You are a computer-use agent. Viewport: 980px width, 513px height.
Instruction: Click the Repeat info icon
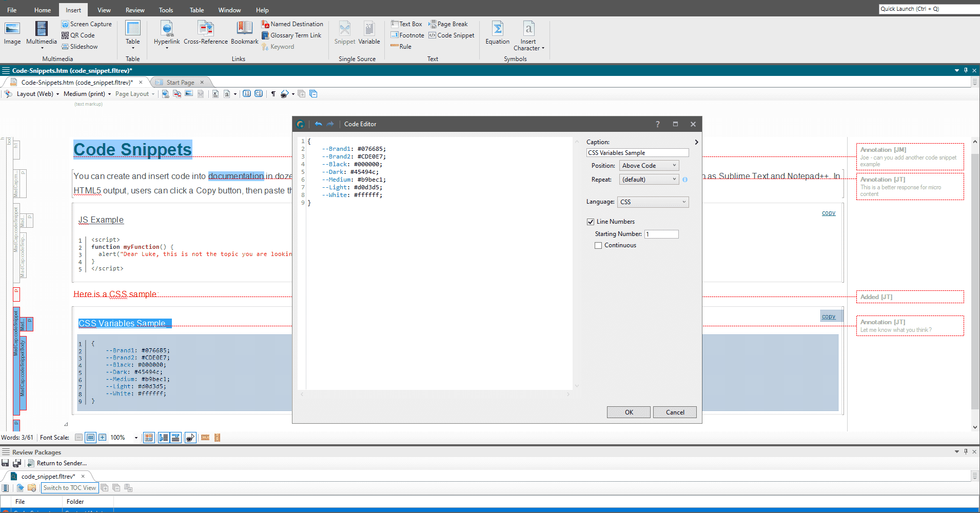tap(685, 180)
